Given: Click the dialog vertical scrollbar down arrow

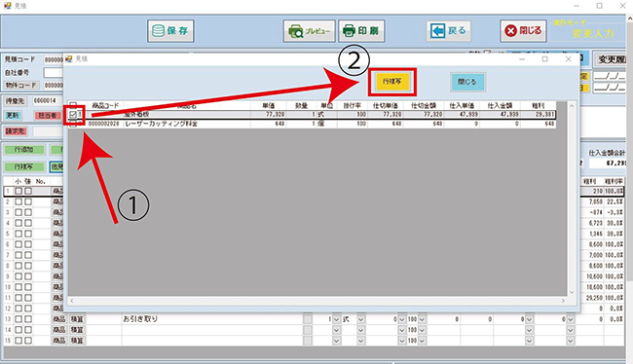Looking at the screenshot, I should click(572, 292).
